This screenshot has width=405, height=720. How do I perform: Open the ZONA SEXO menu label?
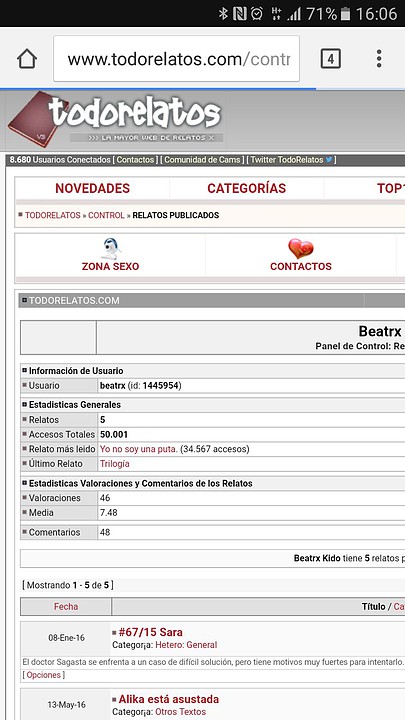point(110,266)
